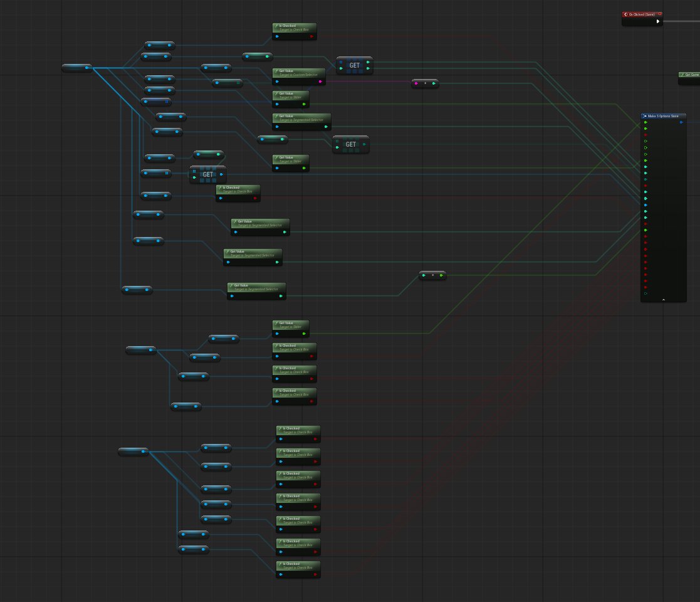Select the GET array node with two output pins
Viewport: 700px width, 602px height.
click(355, 65)
